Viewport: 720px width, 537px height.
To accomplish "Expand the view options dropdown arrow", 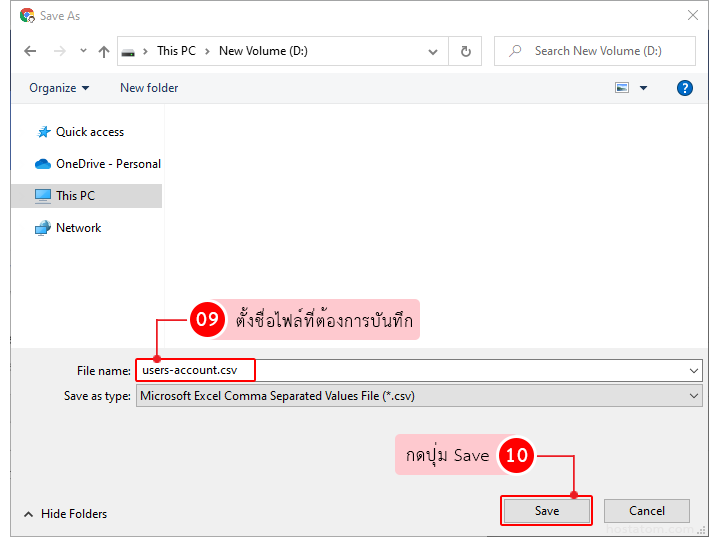I will (x=643, y=88).
